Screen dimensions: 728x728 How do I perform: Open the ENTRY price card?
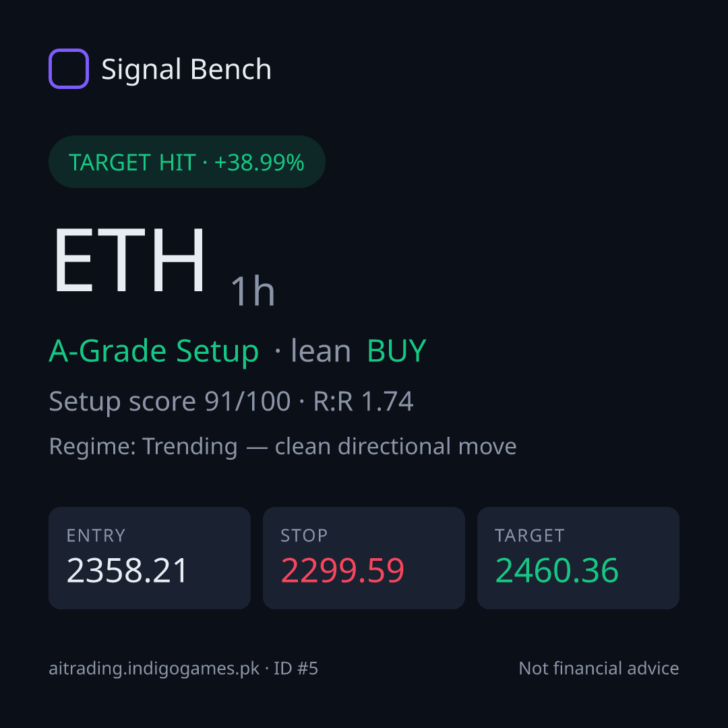click(x=150, y=558)
